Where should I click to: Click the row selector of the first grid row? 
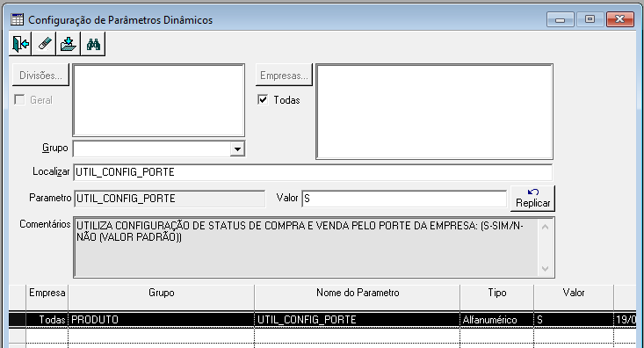pos(18,320)
